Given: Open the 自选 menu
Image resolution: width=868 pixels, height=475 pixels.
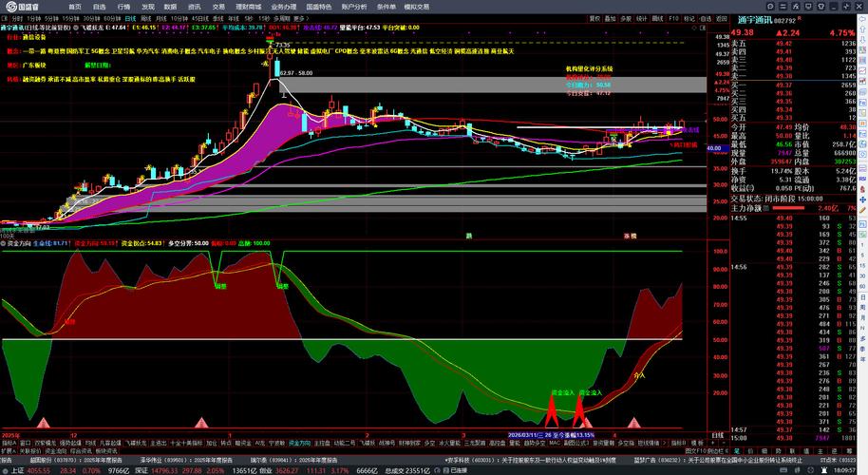Looking at the screenshot, I should pyautogui.click(x=99, y=7).
